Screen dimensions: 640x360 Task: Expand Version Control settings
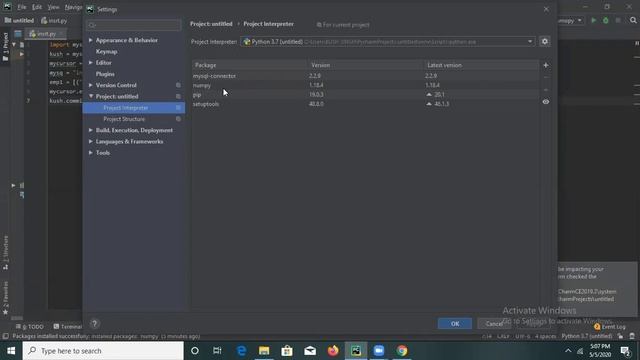point(91,85)
